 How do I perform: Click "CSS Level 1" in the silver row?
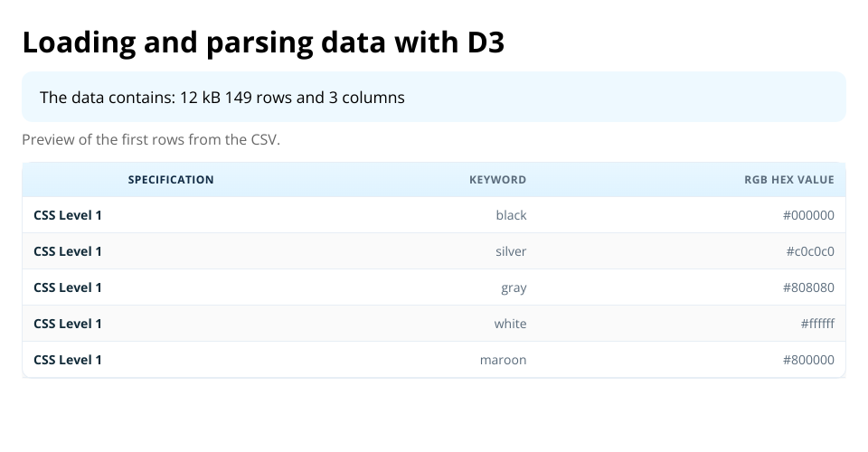68,251
